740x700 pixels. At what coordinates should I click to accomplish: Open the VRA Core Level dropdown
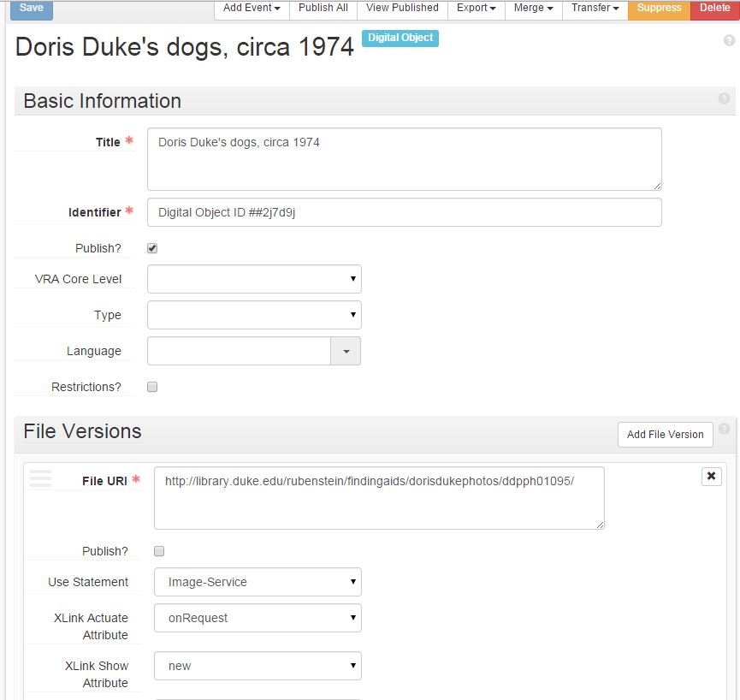tap(254, 279)
